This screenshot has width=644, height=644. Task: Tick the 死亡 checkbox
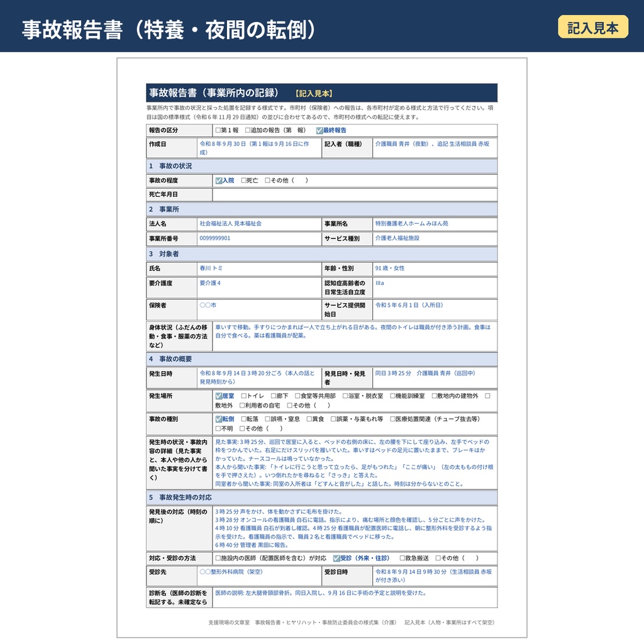pyautogui.click(x=243, y=180)
